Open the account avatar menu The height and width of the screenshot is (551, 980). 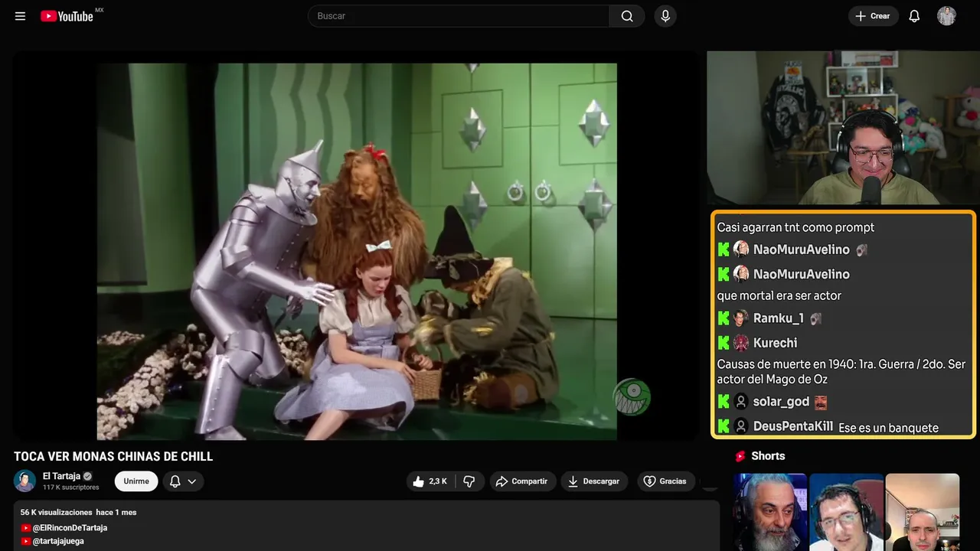click(x=946, y=16)
